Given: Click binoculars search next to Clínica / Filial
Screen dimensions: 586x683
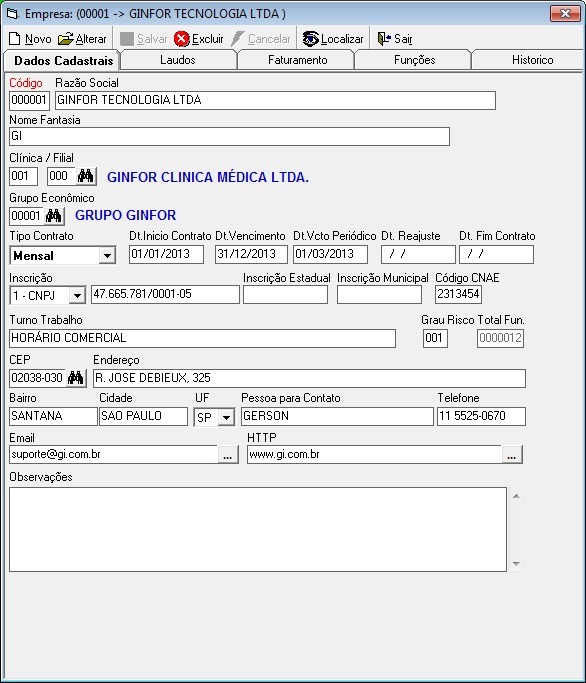Looking at the screenshot, I should pos(86,176).
